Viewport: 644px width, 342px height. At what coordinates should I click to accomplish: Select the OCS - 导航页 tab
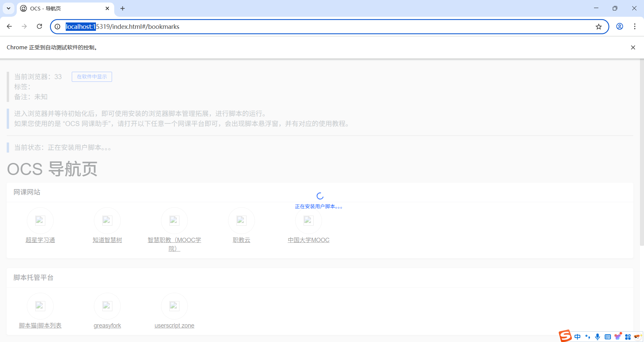click(65, 8)
